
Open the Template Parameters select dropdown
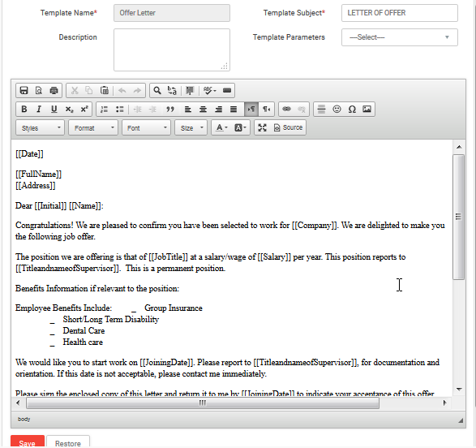400,37
